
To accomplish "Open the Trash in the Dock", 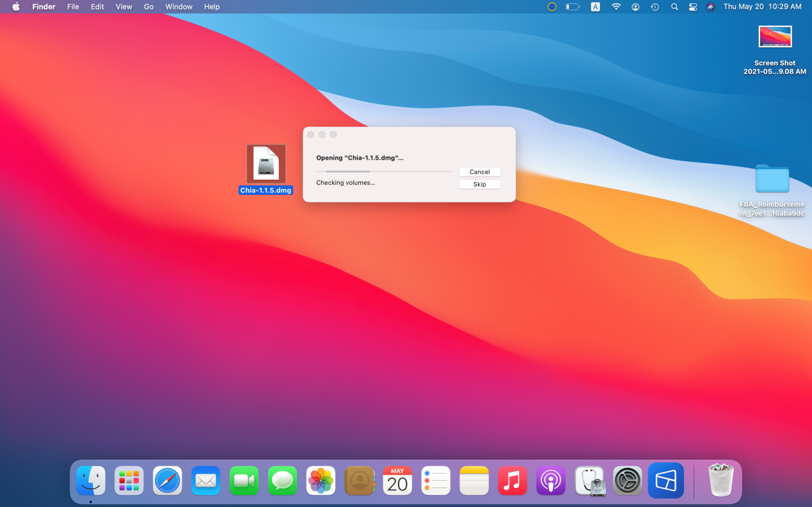I will click(x=721, y=480).
